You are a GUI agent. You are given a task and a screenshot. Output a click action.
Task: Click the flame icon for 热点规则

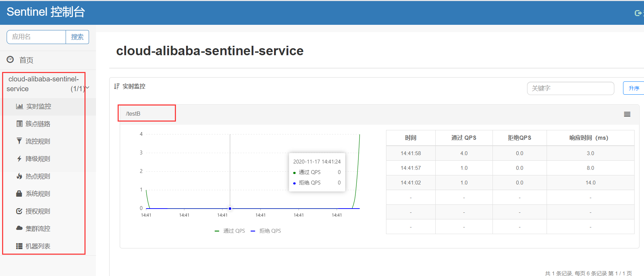(19, 176)
